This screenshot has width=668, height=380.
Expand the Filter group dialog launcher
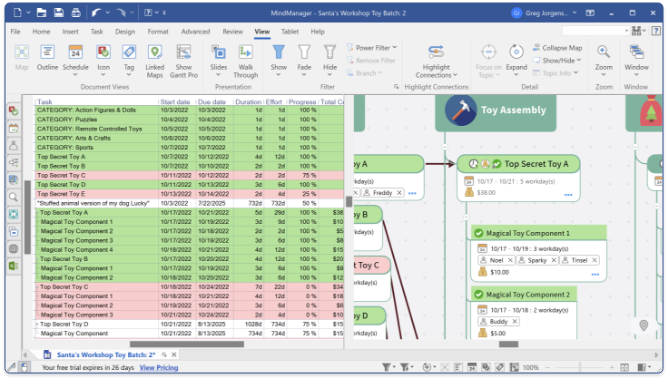[396, 86]
